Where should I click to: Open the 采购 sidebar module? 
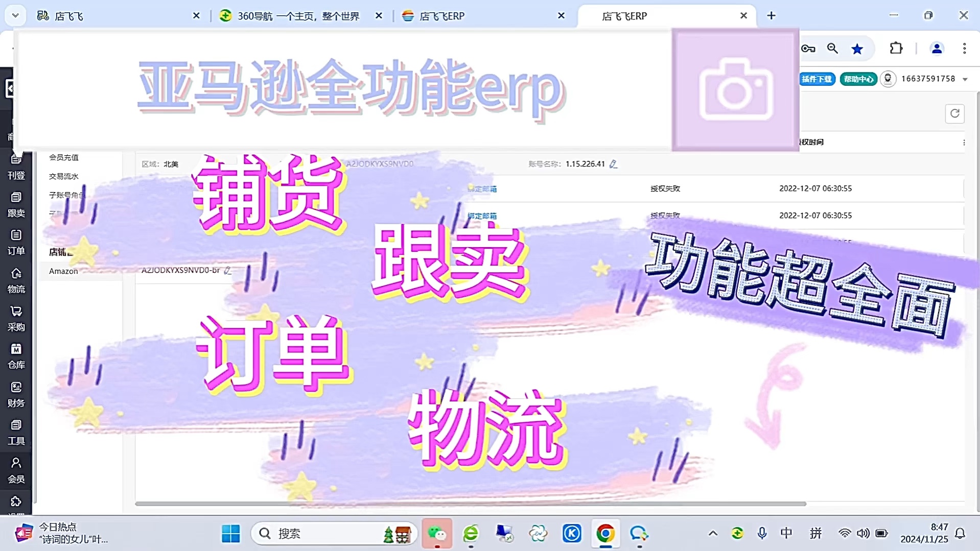[16, 319]
